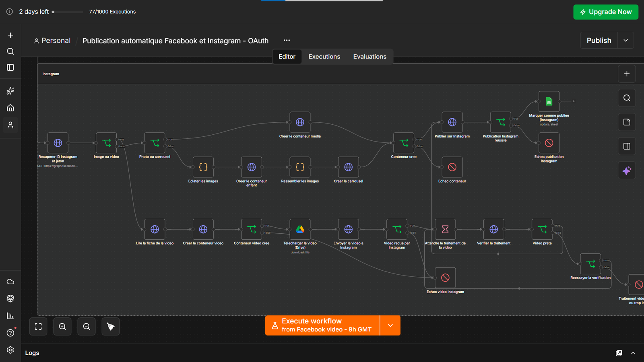Select the Publier sur Instagram HTTP node

(452, 122)
